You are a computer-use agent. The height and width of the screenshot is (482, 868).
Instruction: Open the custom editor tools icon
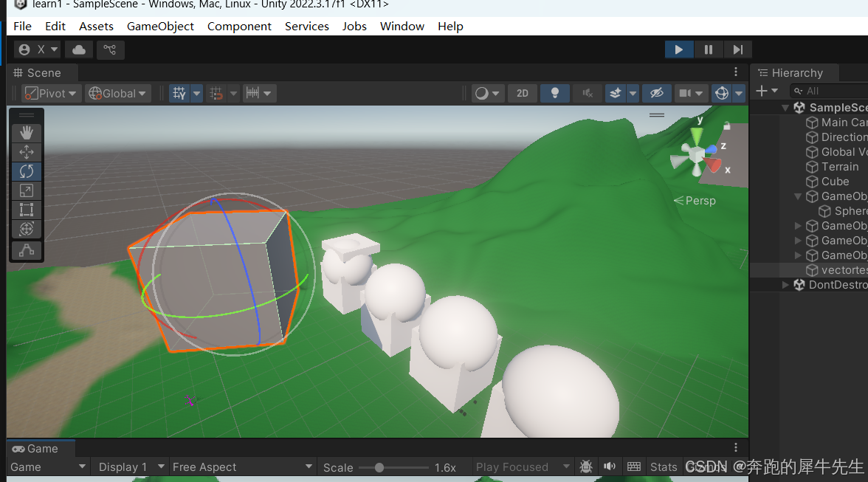[26, 251]
